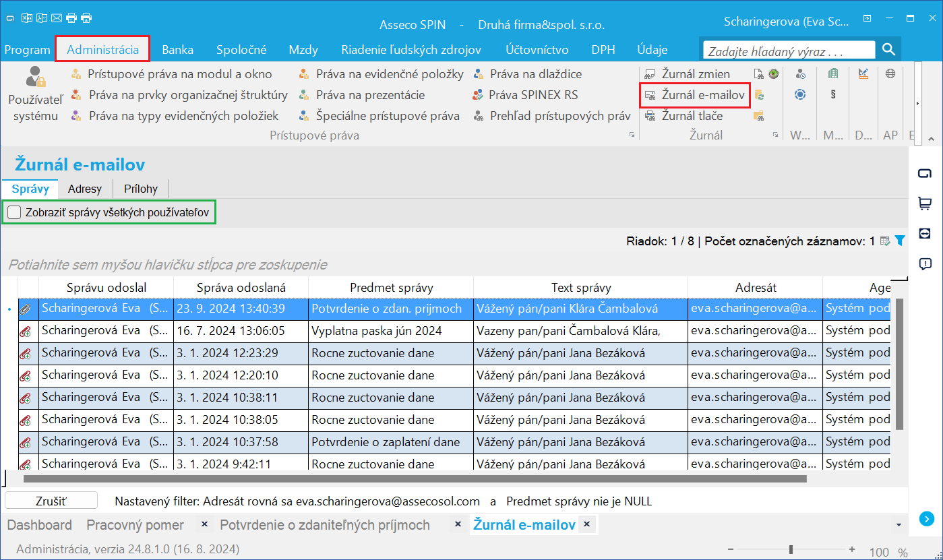The image size is (943, 560).
Task: Click the Zrušiť filter button
Action: click(51, 501)
